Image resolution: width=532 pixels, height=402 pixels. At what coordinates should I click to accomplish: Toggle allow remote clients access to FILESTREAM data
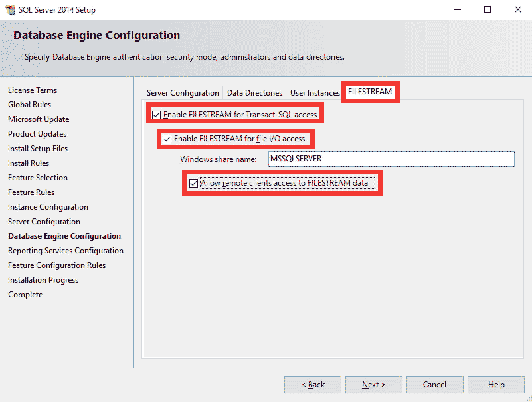click(191, 183)
